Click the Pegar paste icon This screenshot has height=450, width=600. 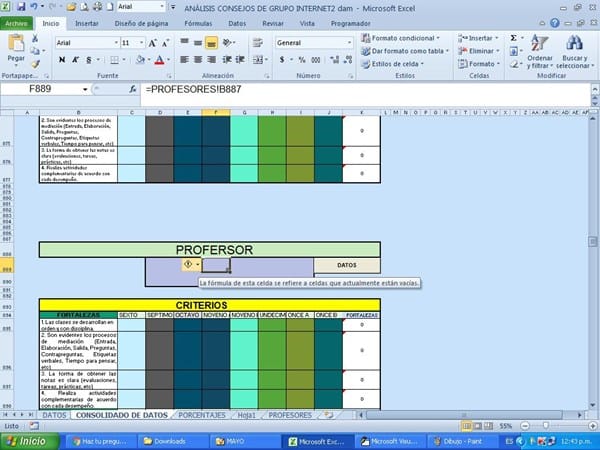[x=15, y=46]
